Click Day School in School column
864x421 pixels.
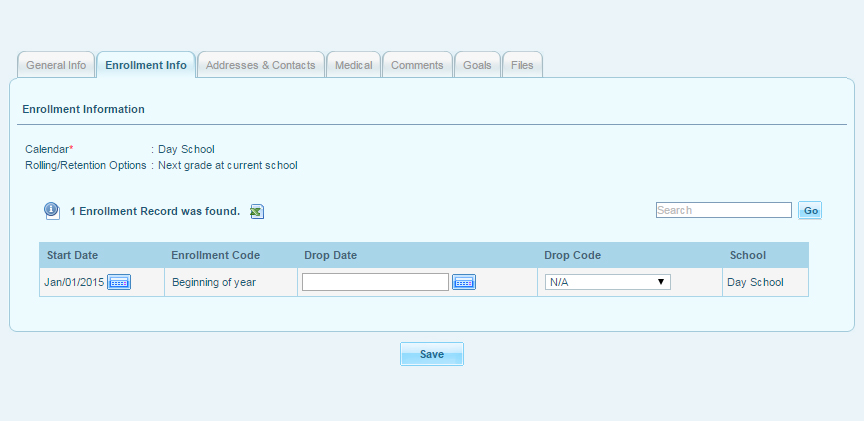coord(755,283)
